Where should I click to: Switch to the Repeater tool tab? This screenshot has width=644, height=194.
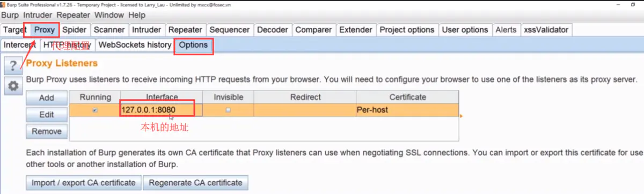click(x=185, y=30)
